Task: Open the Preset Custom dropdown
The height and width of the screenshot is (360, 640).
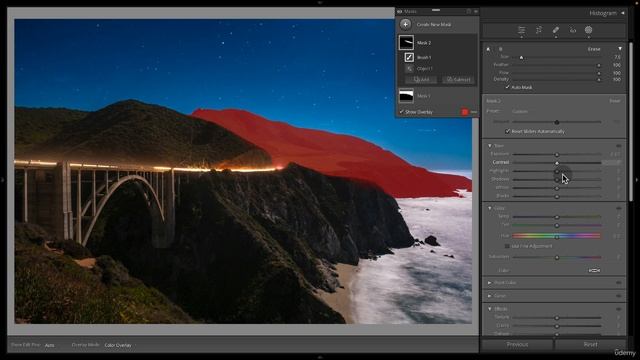Action: (x=520, y=111)
